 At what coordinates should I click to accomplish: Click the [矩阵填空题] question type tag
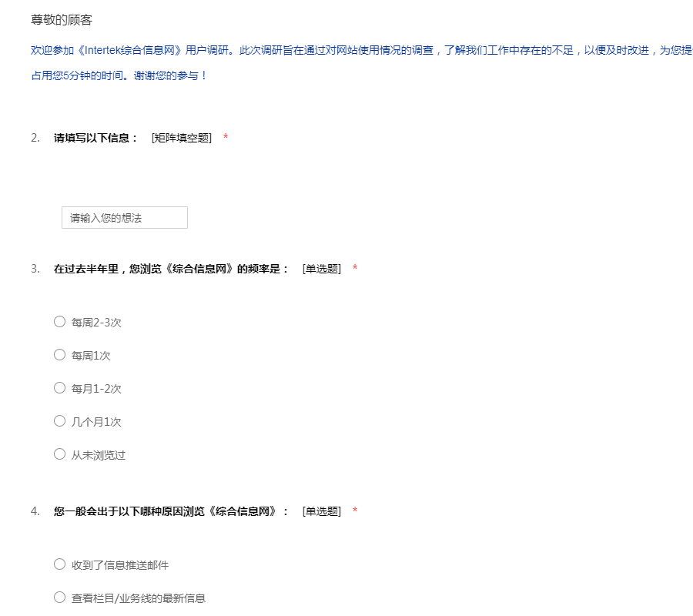tap(182, 138)
